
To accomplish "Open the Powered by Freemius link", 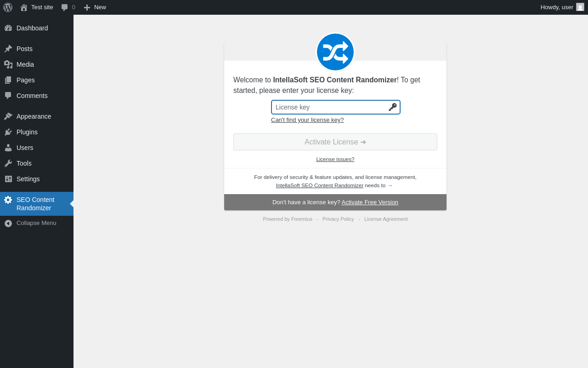I will 288,219.
